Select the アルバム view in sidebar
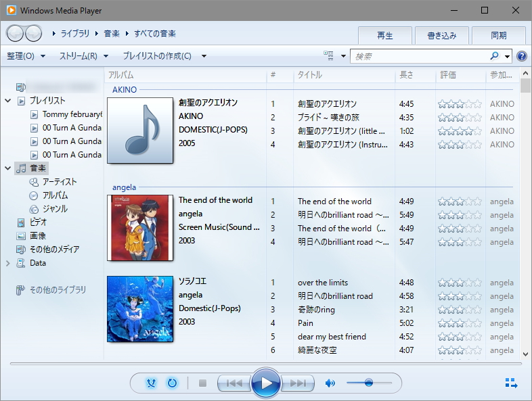This screenshot has height=401, width=532. [55, 195]
